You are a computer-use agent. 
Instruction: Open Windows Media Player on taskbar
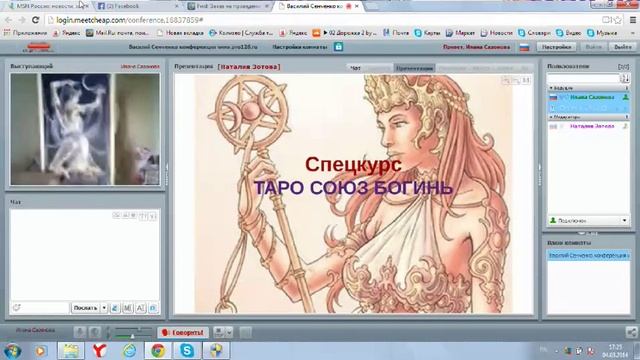point(41,350)
